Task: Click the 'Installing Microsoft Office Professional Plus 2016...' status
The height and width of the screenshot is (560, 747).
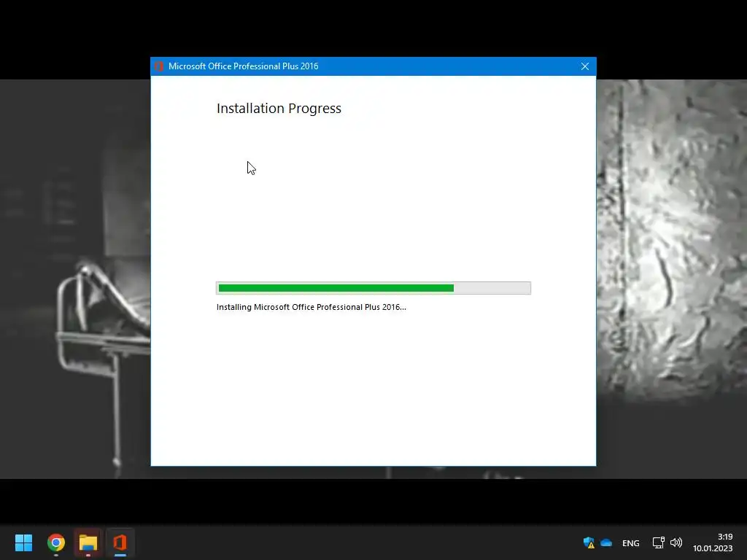Action: [x=311, y=307]
